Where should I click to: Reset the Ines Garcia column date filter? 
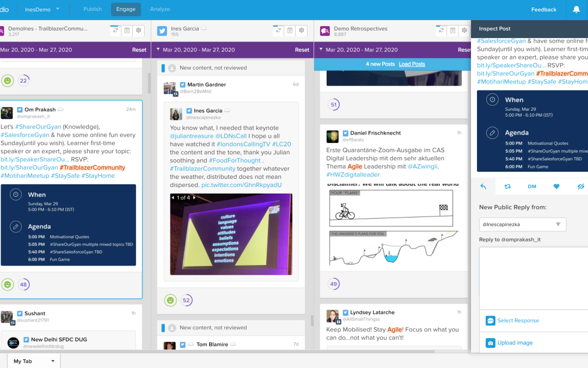(302, 50)
